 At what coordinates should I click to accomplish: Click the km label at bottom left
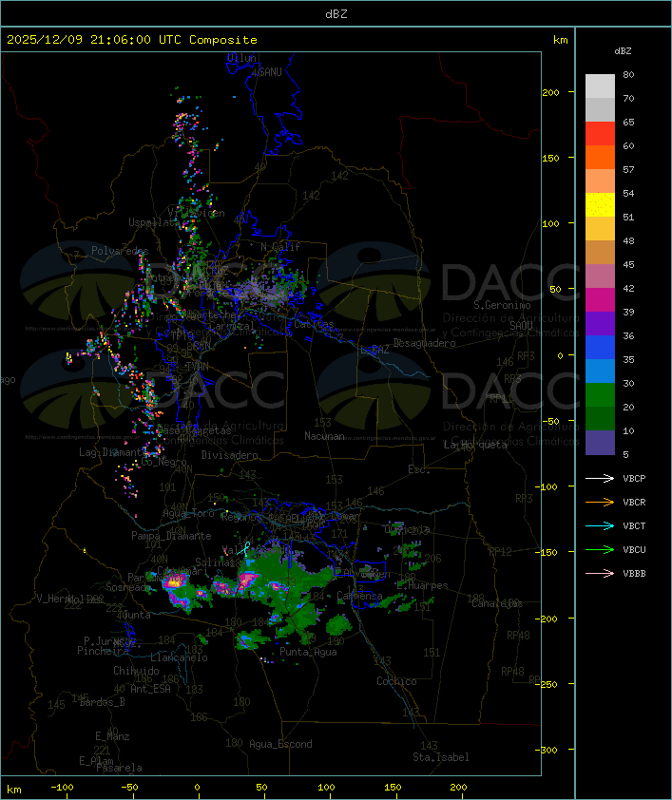click(x=13, y=790)
